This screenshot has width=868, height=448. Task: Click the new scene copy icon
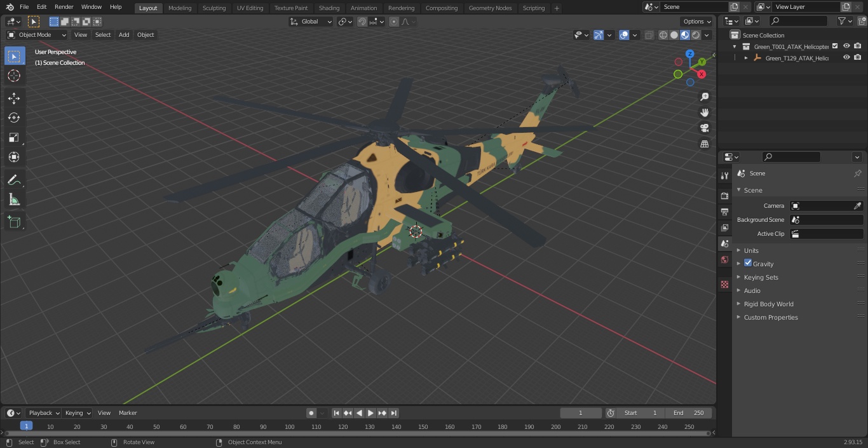735,7
